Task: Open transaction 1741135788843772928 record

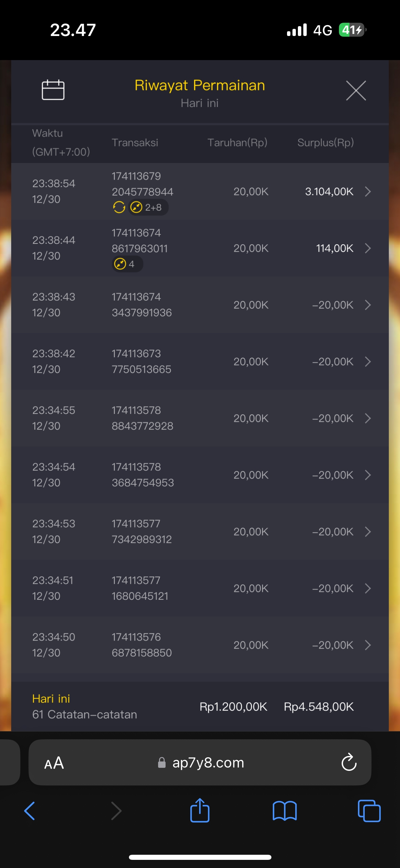Action: 142,418
